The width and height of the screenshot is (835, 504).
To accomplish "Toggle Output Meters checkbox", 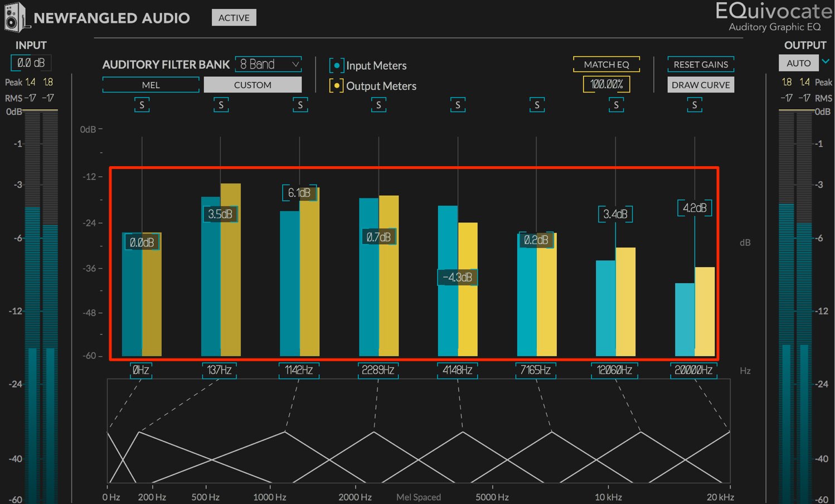I will point(337,86).
